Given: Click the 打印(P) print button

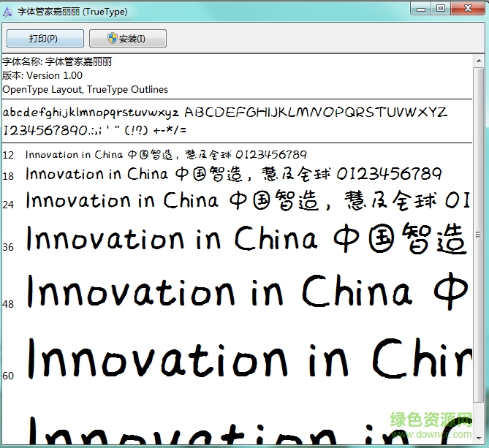Looking at the screenshot, I should (44, 39).
